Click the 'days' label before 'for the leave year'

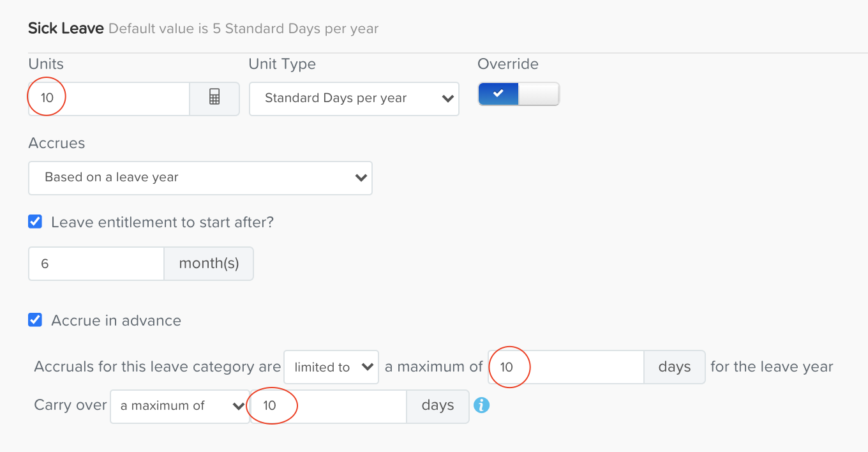click(x=675, y=367)
